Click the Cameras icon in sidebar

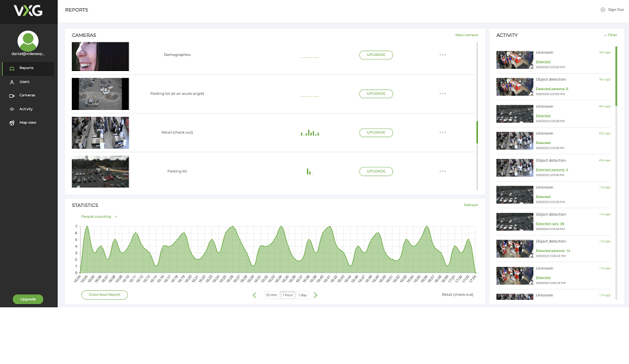pyautogui.click(x=12, y=96)
